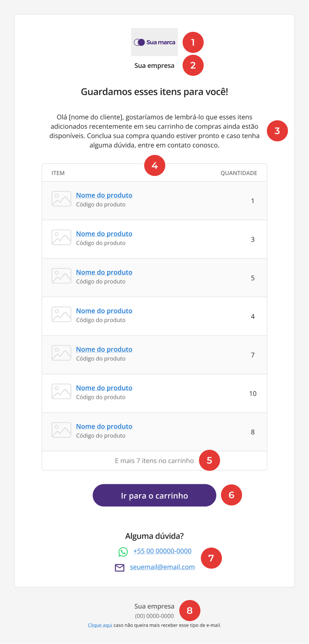The width and height of the screenshot is (309, 644).
Task: Click image placeholder of product with quantity 10
Action: (61, 391)
